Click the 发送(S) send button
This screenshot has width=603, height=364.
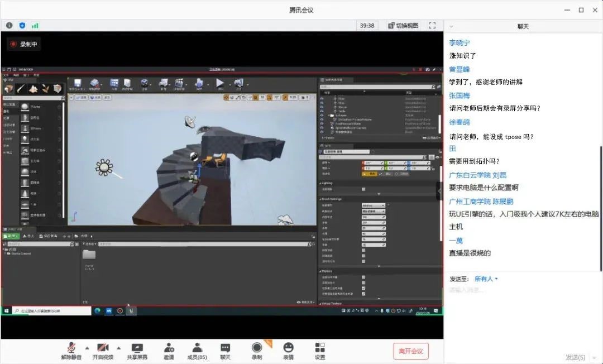click(575, 357)
